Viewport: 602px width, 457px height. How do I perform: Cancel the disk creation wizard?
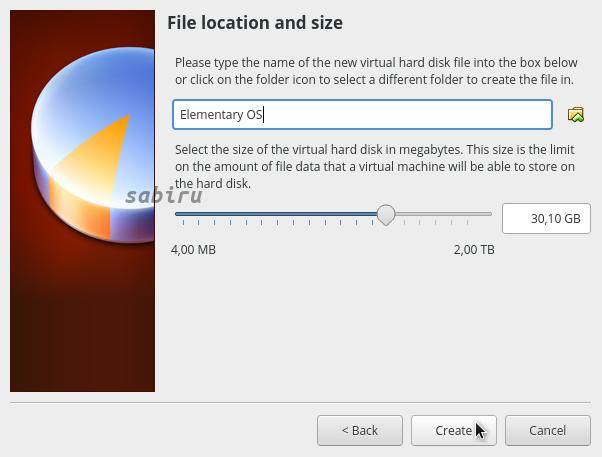[547, 431]
